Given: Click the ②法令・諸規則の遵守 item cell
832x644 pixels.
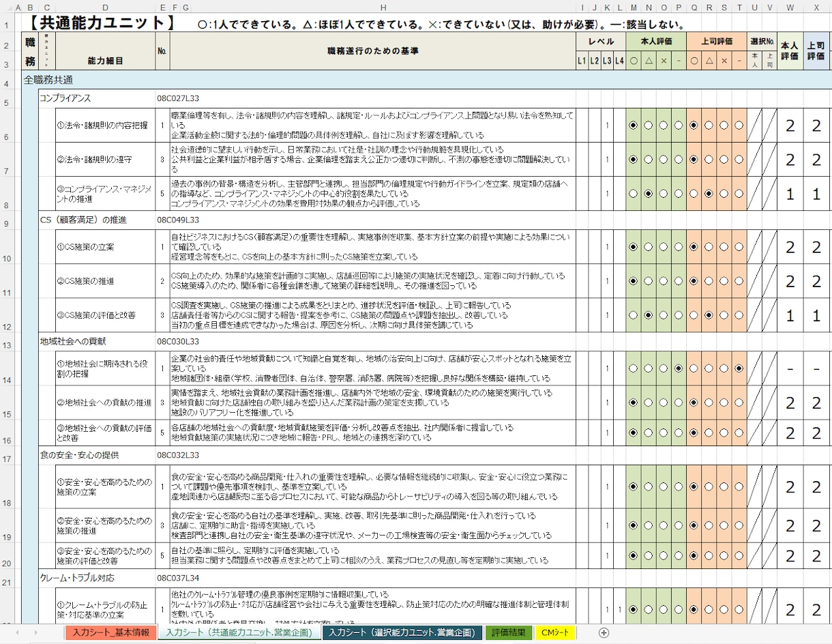Looking at the screenshot, I should (105, 160).
